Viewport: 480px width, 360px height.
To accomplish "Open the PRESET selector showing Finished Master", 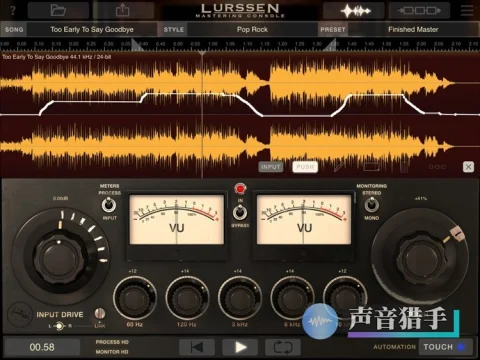I will (x=413, y=29).
